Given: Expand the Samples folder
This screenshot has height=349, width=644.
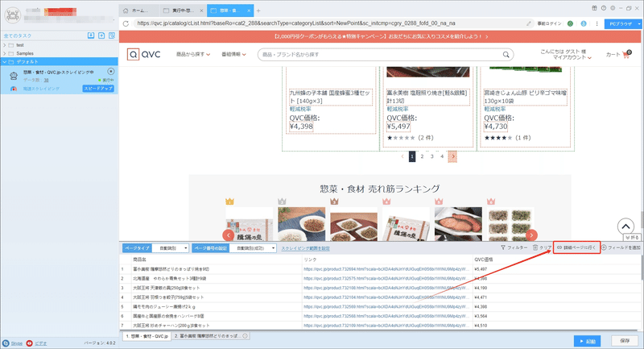Looking at the screenshot, I should (x=5, y=53).
